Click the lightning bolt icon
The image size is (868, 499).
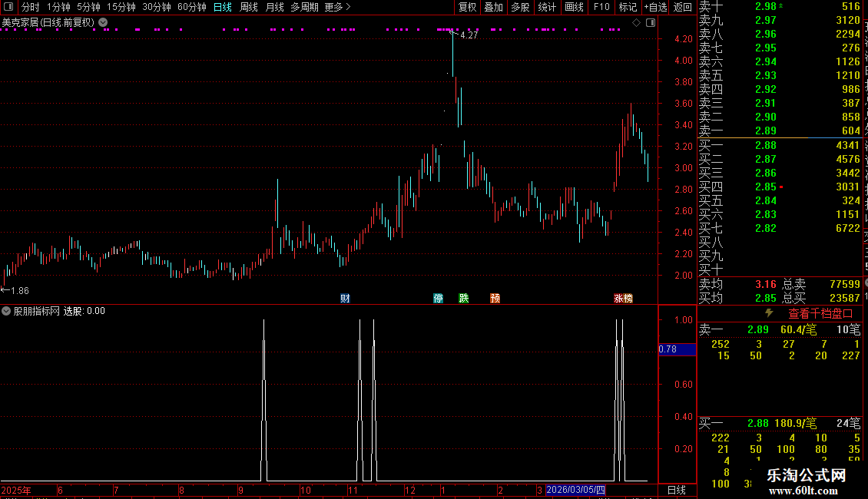pyautogui.click(x=769, y=313)
